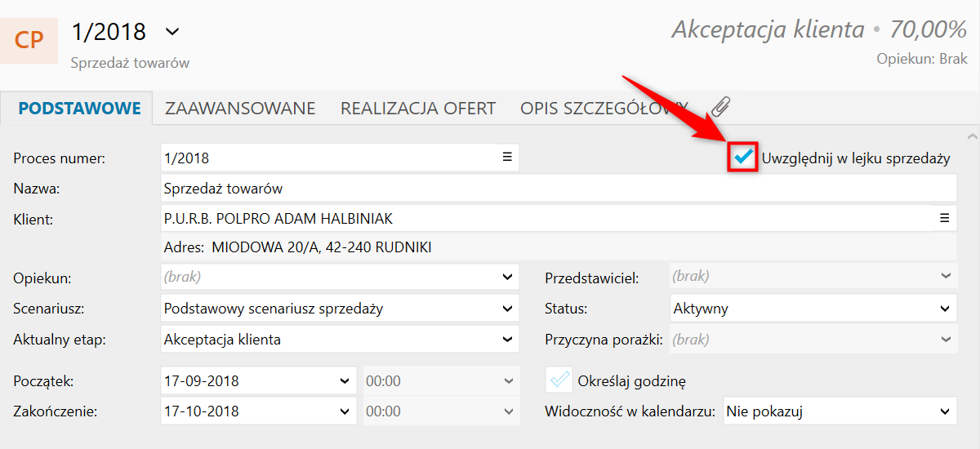Click the header title 1/2018
The image size is (980, 449).
click(x=109, y=32)
